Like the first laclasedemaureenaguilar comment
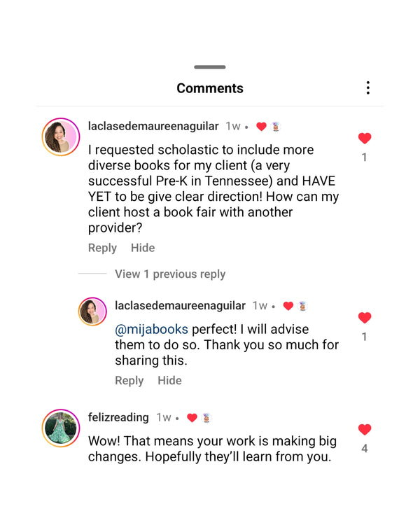 coord(364,139)
